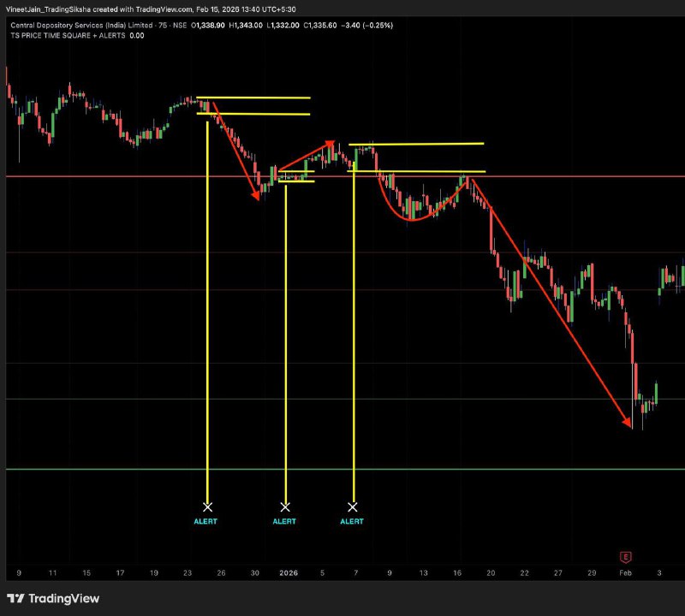This screenshot has height=616, width=685.
Task: Click the leftmost alert X marker
Action: point(207,506)
